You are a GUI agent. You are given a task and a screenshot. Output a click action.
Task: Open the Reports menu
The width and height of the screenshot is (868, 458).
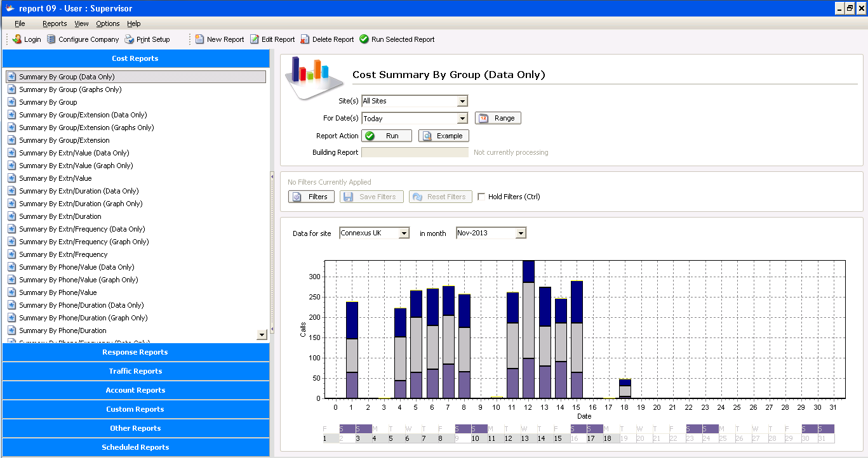coord(55,23)
